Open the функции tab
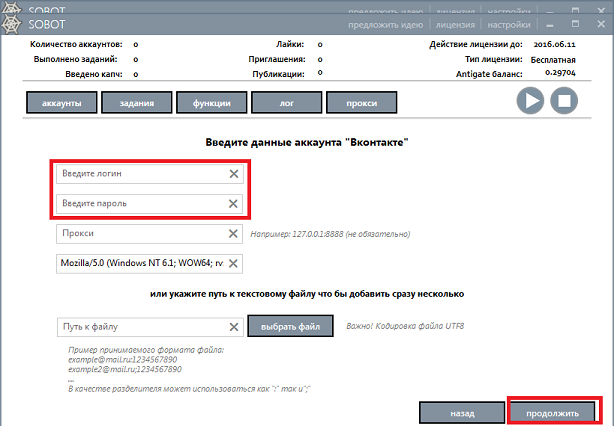Screen dimensions: 614x426 click(x=212, y=102)
